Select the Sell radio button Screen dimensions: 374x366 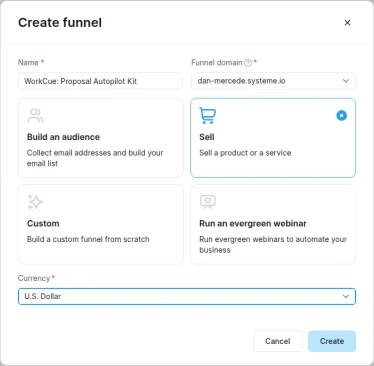[x=341, y=116]
